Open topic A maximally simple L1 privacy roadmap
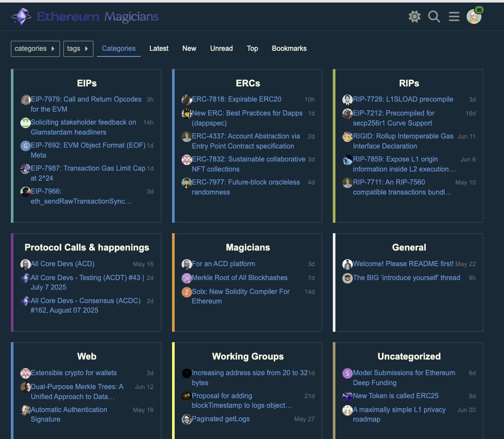Screen dimensions: 504x439 tap(399, 414)
